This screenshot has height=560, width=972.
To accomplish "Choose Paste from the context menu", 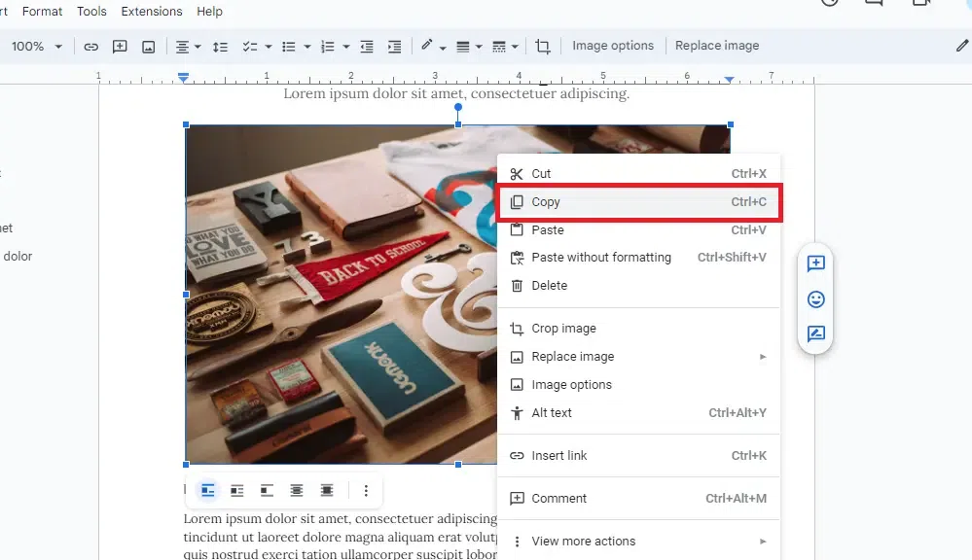I will point(638,229).
